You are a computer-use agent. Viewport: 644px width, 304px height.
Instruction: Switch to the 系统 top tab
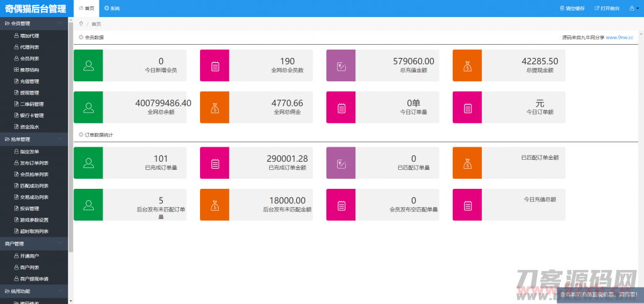[112, 9]
